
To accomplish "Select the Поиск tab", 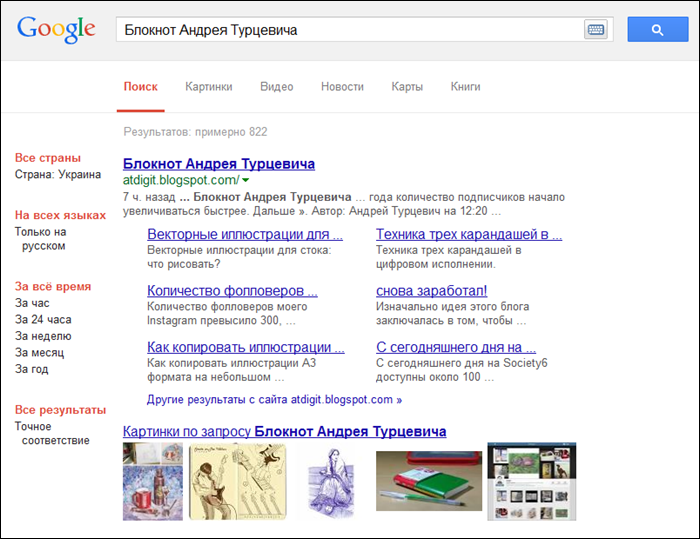I will click(x=141, y=87).
